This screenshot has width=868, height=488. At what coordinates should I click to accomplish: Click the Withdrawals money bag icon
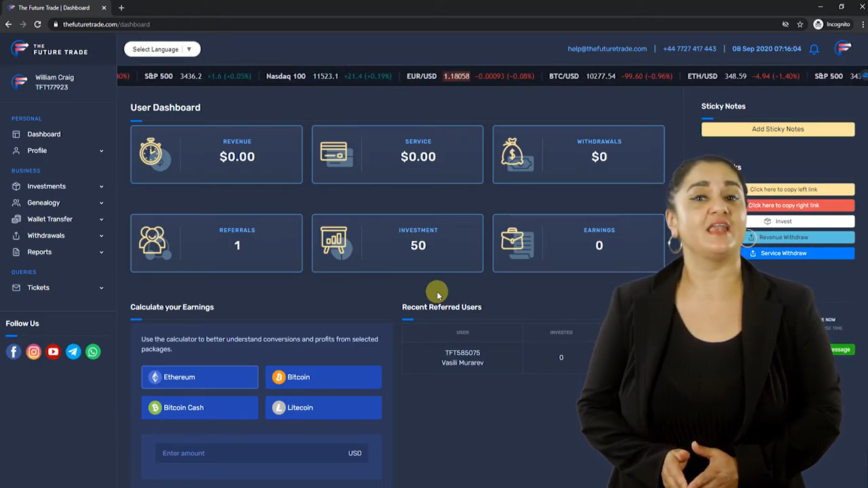coord(517,154)
